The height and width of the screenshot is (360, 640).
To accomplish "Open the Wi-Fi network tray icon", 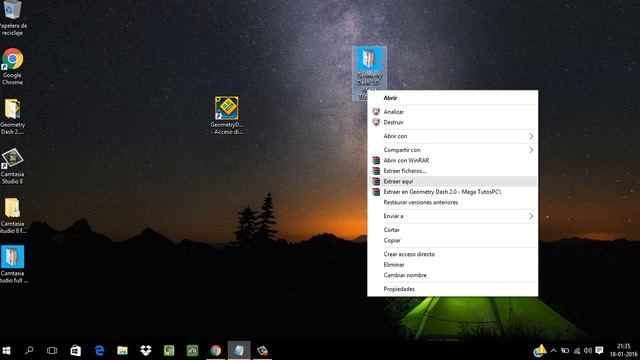I will [576, 351].
